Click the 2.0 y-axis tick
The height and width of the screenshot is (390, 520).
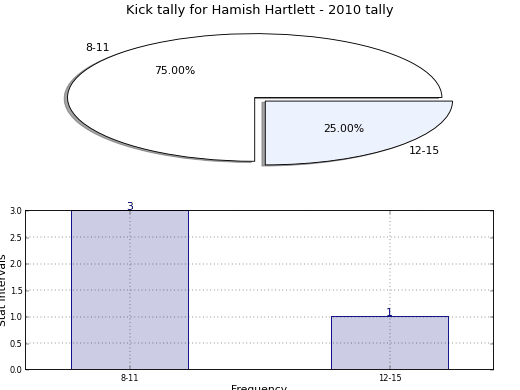pyautogui.click(x=16, y=264)
